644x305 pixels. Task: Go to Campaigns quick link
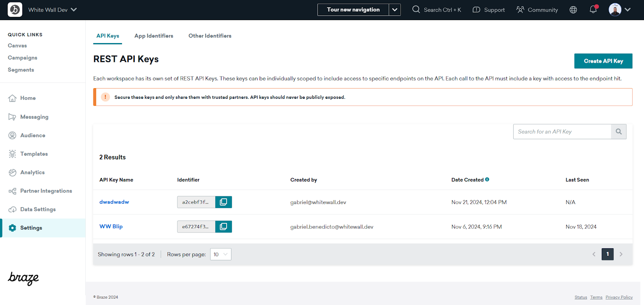click(23, 58)
